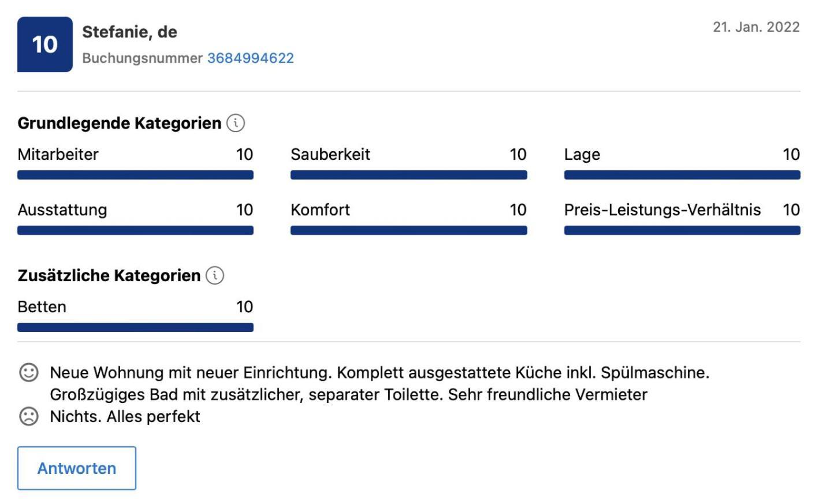Click the Antworten button
Viewport: 819px width, 504px height.
pos(77,468)
